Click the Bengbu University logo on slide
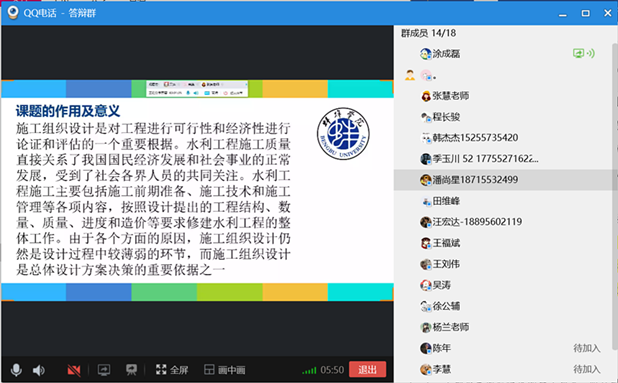618x383 pixels. coord(343,134)
